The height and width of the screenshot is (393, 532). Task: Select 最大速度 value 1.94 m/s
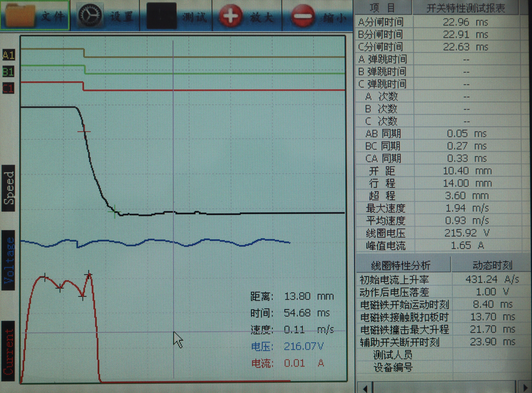pos(467,208)
